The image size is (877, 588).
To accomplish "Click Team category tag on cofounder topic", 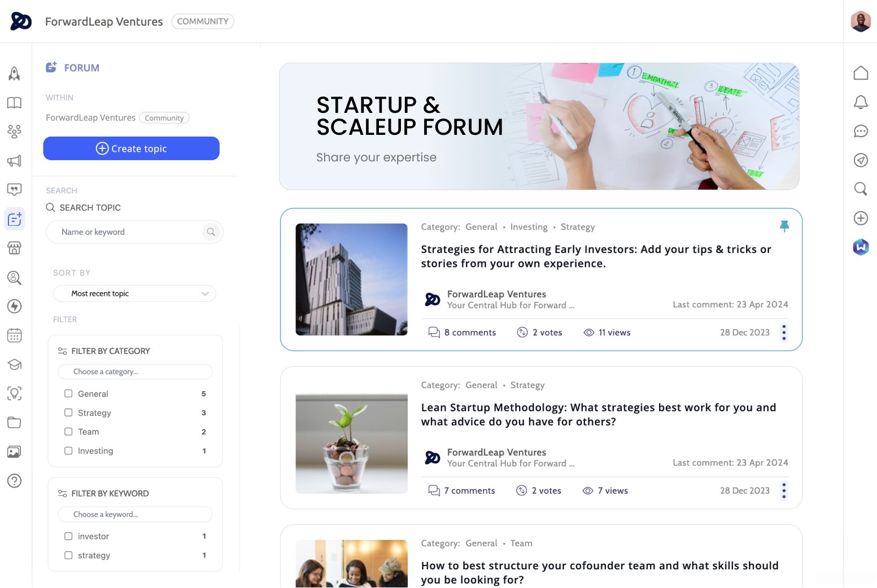I will pyautogui.click(x=521, y=543).
